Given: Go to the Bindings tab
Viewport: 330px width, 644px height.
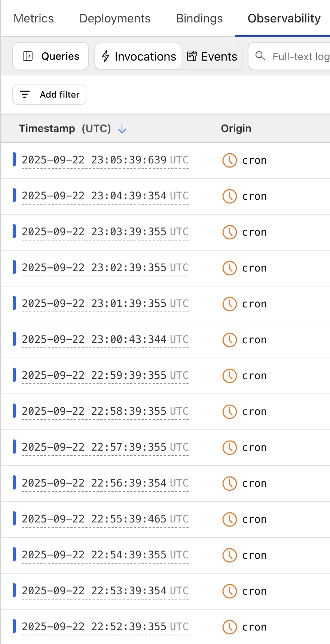Looking at the screenshot, I should click(x=199, y=18).
